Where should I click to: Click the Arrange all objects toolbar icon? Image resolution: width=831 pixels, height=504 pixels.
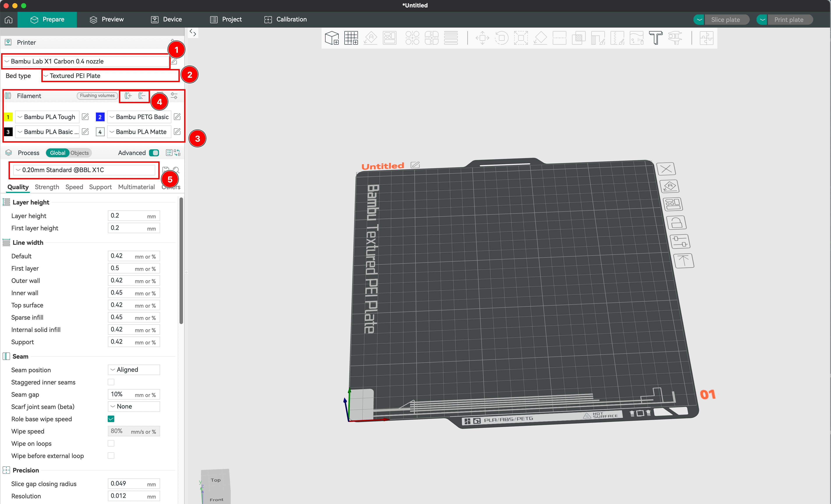pos(389,38)
